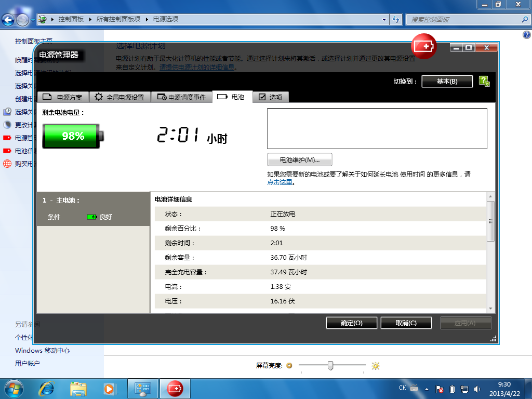This screenshot has height=399, width=532.
Task: Click the search magnifier icon
Action: pos(525,19)
